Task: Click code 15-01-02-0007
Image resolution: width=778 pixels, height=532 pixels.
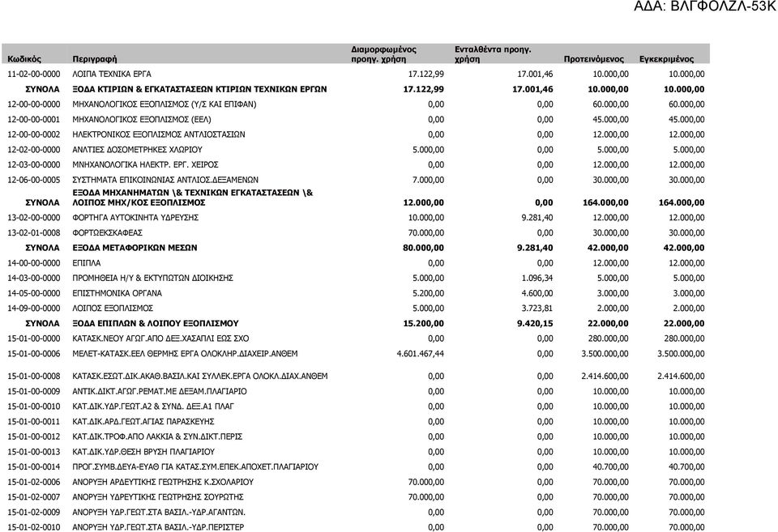Action: pyautogui.click(x=34, y=497)
